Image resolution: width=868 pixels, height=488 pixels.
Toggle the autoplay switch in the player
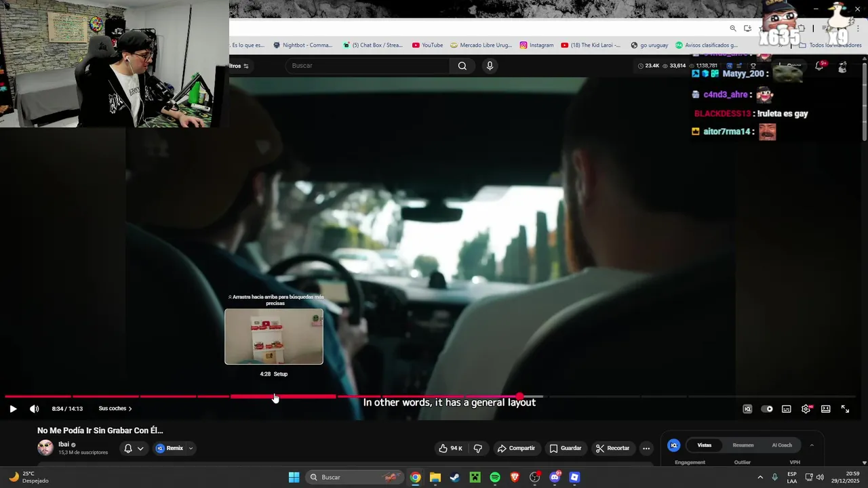pos(767,409)
